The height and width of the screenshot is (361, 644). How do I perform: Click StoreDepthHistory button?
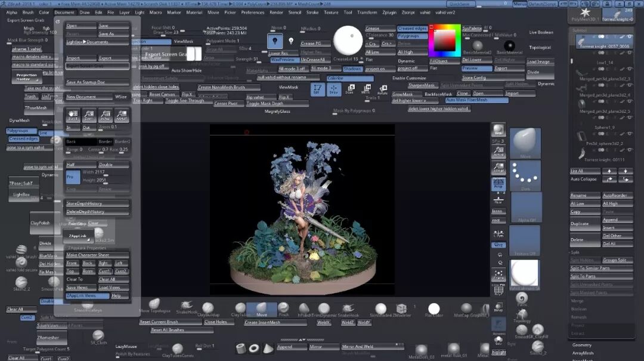click(x=97, y=203)
